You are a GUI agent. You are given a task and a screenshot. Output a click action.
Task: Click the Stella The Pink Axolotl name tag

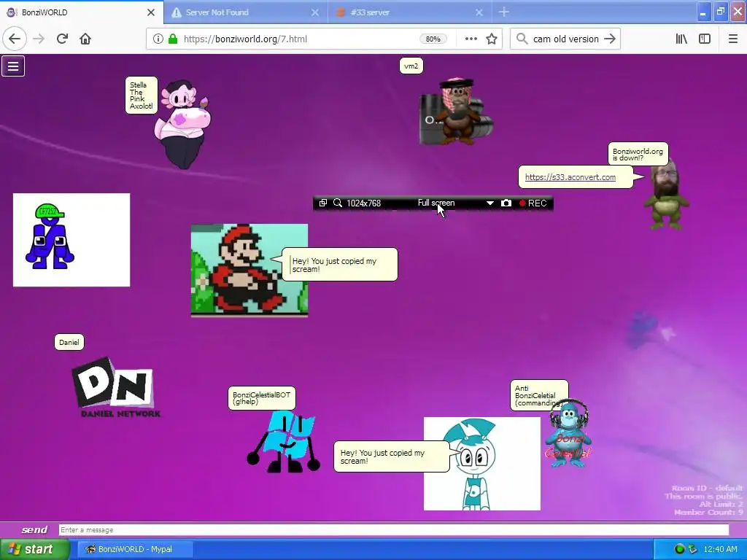[142, 96]
